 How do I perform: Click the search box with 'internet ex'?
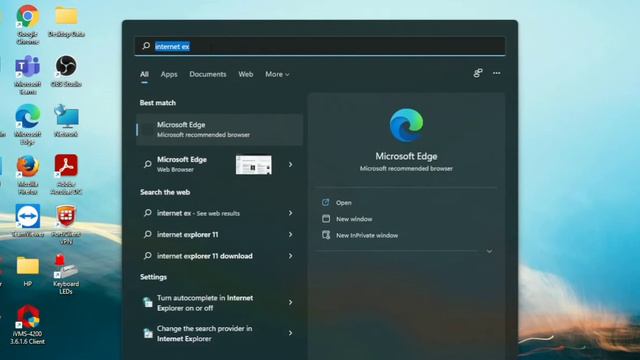pos(320,46)
